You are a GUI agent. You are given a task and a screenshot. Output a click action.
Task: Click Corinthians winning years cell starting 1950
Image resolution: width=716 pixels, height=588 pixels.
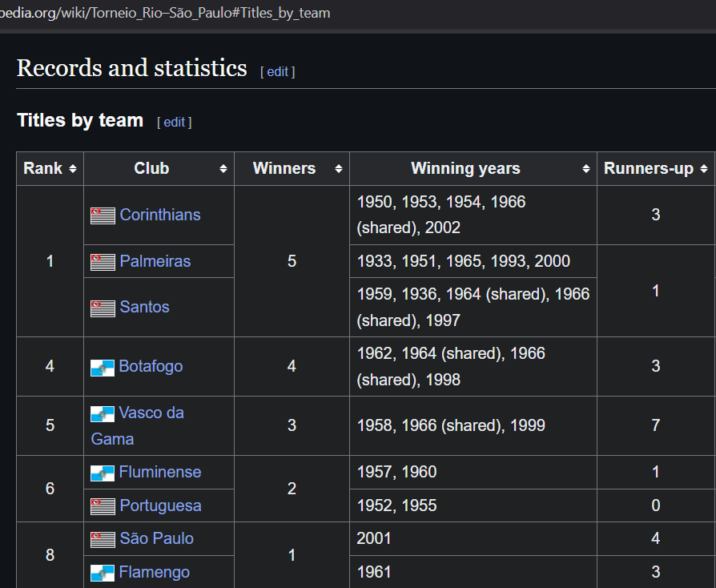coord(473,215)
